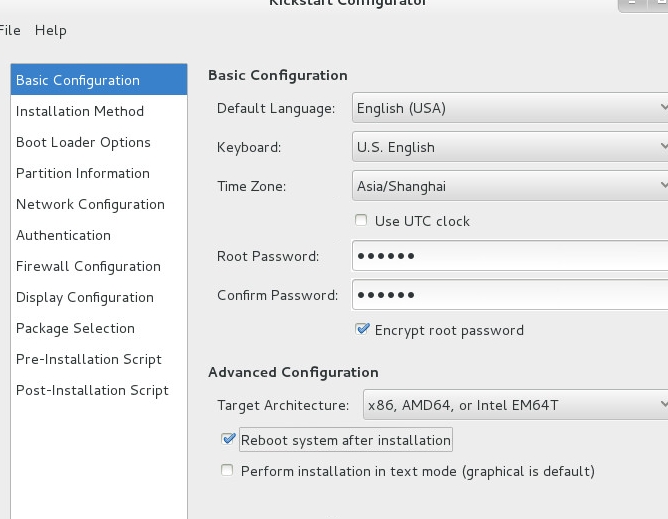Viewport: 668px width, 519px height.
Task: Enable text mode installation checkbox
Action: [x=227, y=470]
